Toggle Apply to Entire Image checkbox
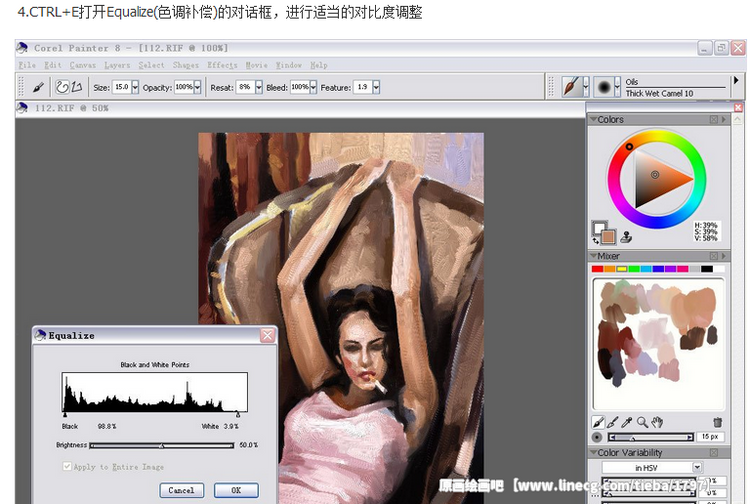This screenshot has height=504, width=750. click(67, 466)
